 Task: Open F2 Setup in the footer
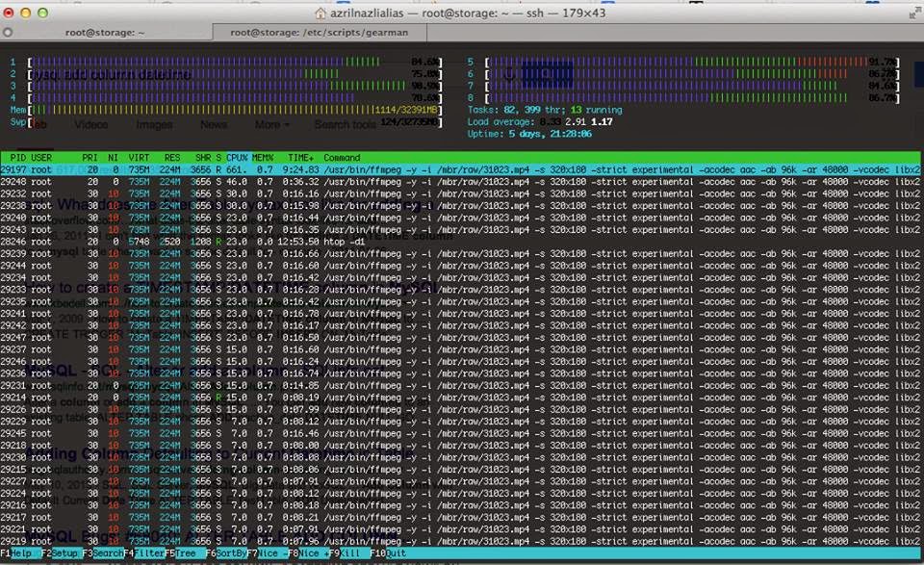pyautogui.click(x=62, y=553)
